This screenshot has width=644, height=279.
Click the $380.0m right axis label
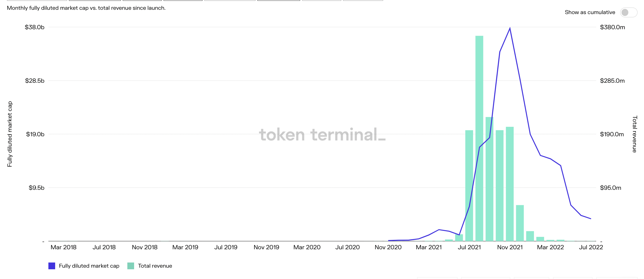point(612,27)
